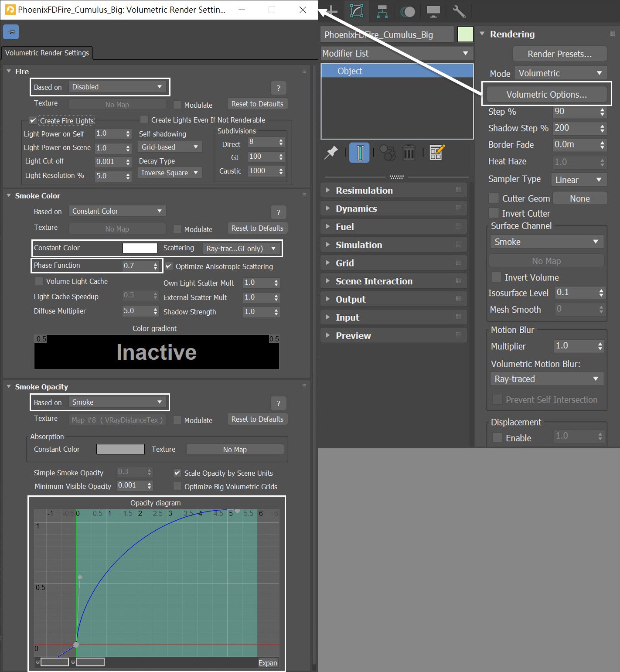Screen dimensions: 620x672
Task: Click the Phase Function value field
Action: click(x=137, y=266)
